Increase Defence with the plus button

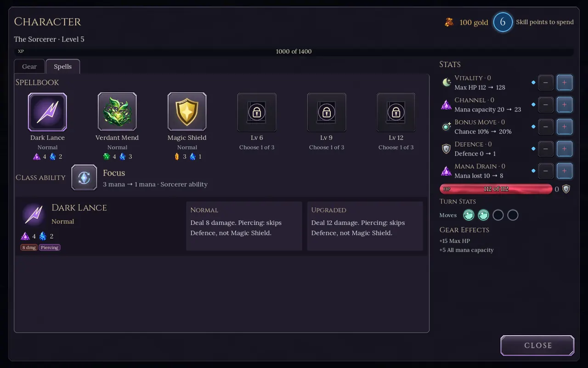565,149
